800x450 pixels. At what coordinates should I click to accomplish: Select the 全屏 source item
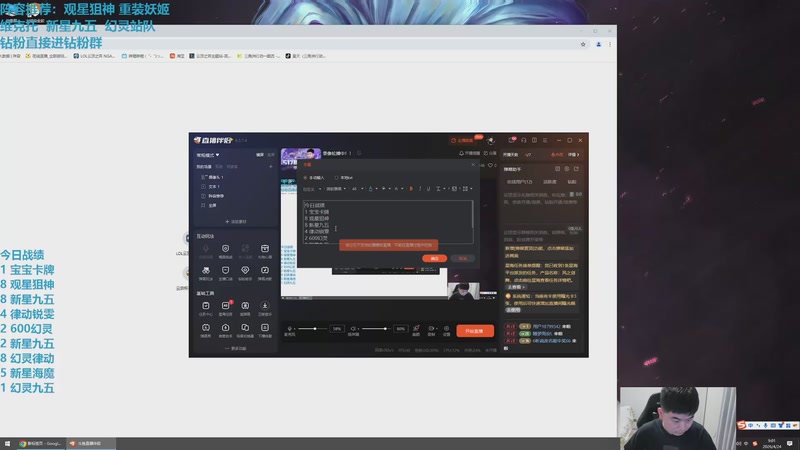pos(212,206)
